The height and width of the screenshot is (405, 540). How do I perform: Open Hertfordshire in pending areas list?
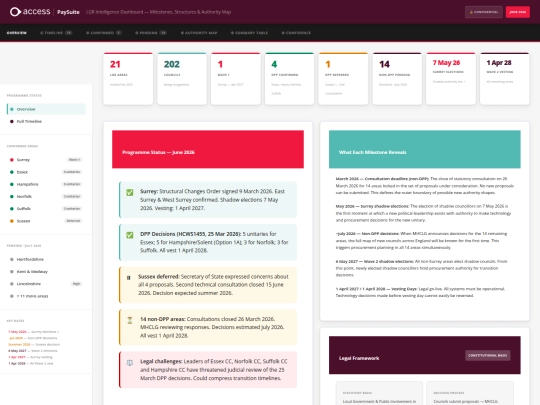click(46, 259)
